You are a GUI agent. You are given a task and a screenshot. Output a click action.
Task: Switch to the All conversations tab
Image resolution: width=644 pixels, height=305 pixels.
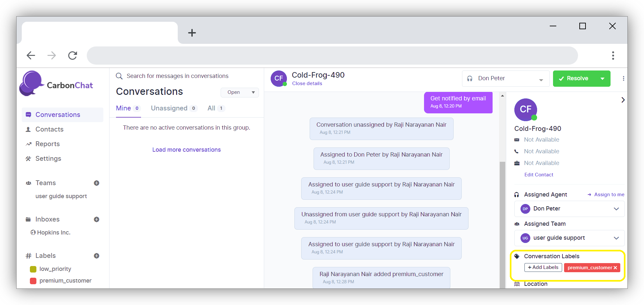coord(212,108)
